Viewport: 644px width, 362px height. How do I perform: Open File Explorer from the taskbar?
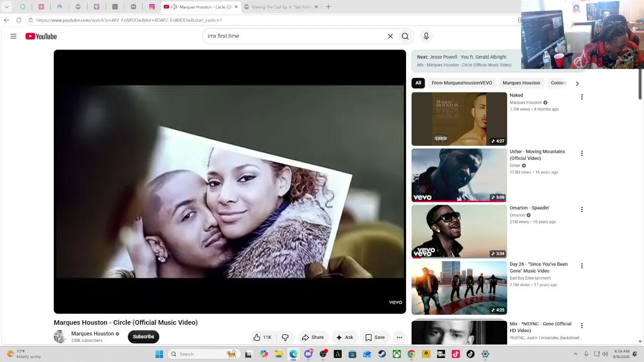point(278,354)
